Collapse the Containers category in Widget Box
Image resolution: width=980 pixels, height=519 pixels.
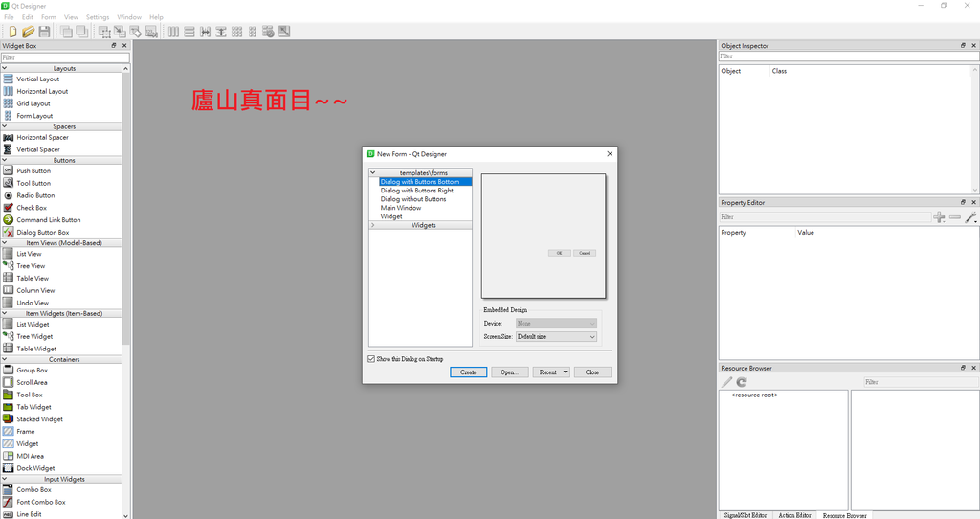pos(5,359)
